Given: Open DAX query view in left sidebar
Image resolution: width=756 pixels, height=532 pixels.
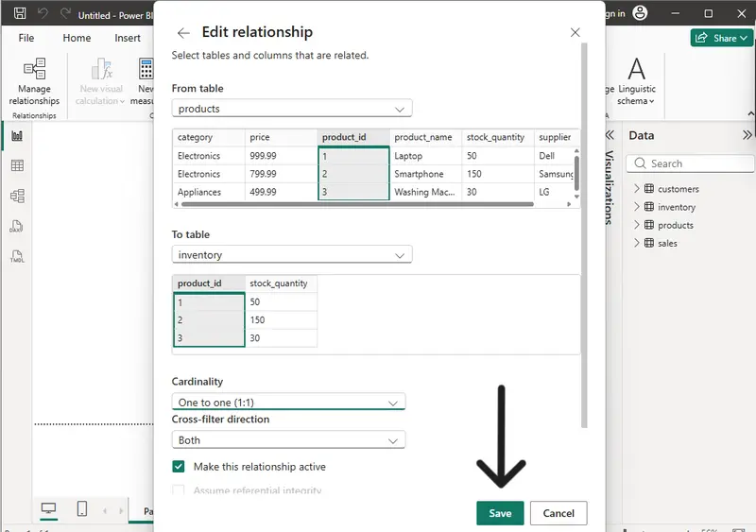Looking at the screenshot, I should pyautogui.click(x=16, y=226).
